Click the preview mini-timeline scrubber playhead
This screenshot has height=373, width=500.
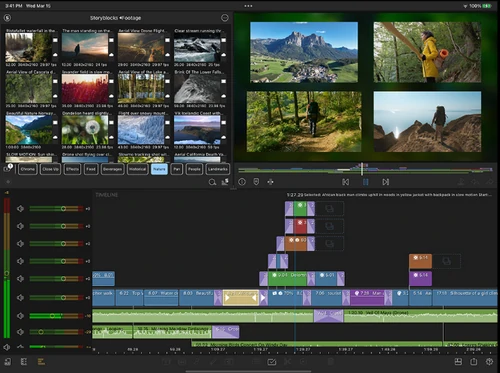click(x=362, y=169)
